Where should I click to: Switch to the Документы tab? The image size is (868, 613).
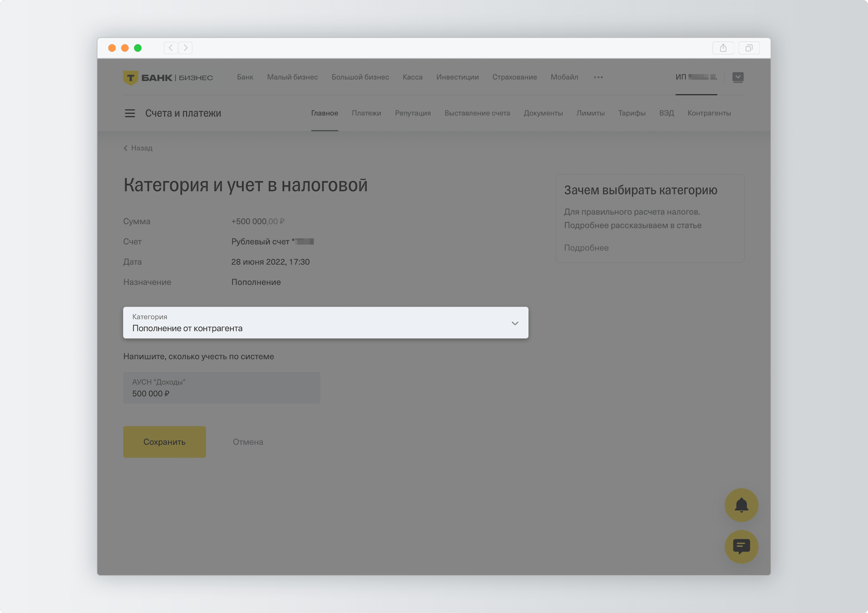[543, 113]
